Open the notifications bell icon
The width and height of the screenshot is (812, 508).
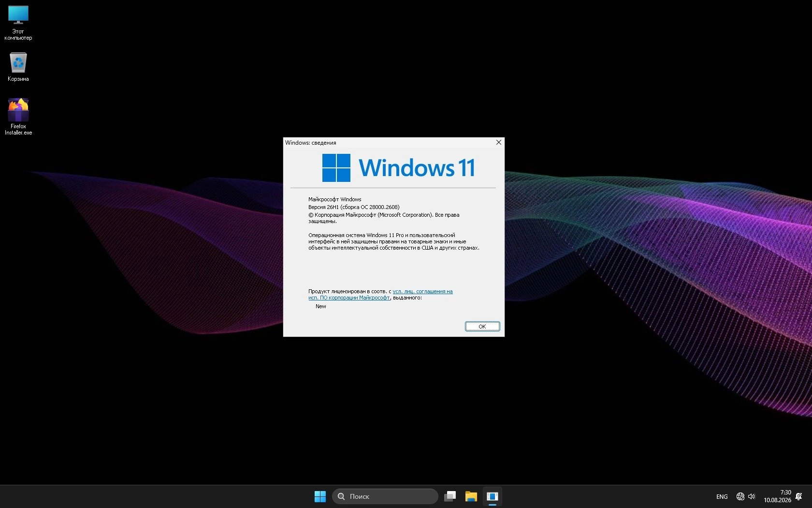pyautogui.click(x=799, y=496)
